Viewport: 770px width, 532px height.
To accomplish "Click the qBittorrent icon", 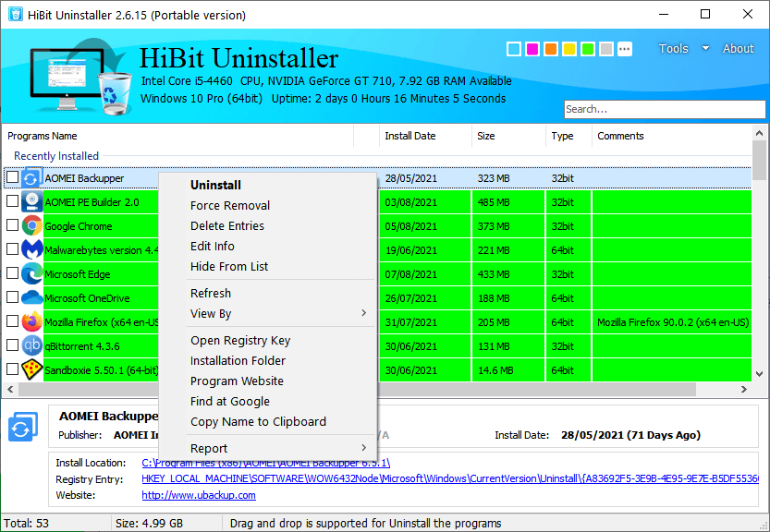I will pyautogui.click(x=32, y=346).
